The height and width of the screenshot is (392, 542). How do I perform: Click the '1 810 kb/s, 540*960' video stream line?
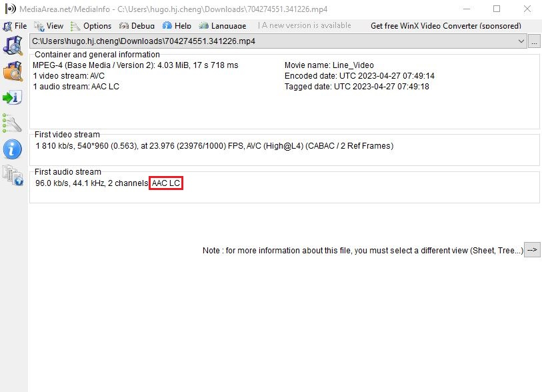(x=214, y=146)
